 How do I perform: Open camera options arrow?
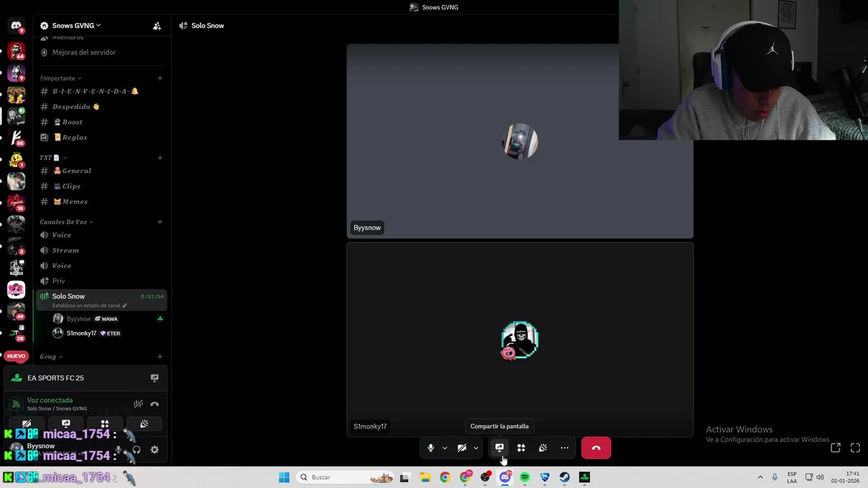click(476, 448)
